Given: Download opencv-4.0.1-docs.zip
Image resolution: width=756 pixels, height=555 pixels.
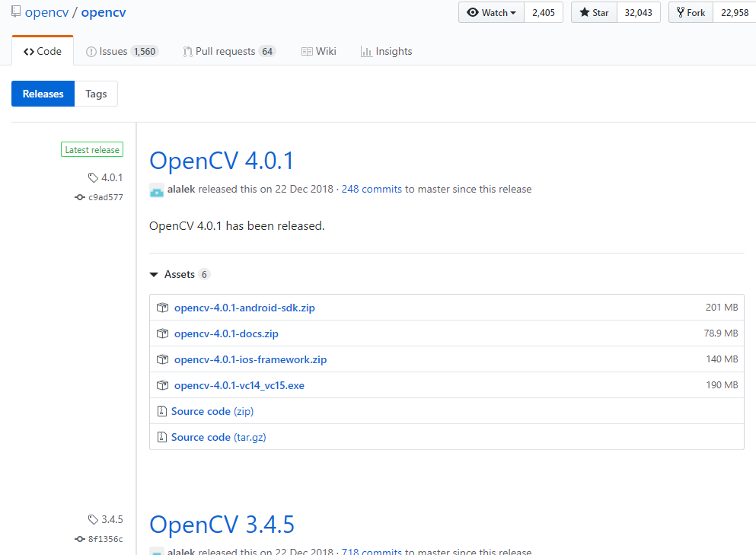Looking at the screenshot, I should pos(226,333).
